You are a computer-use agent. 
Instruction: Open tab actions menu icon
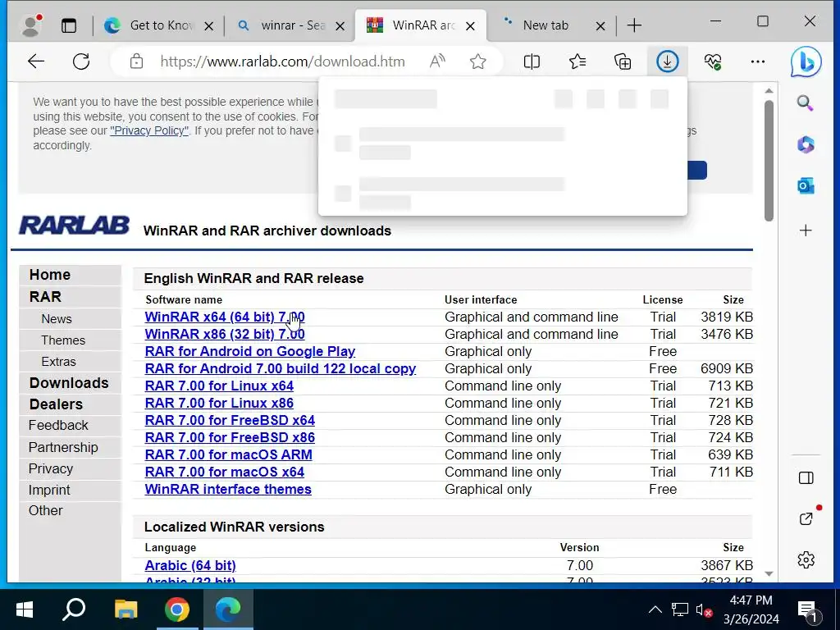pyautogui.click(x=69, y=25)
